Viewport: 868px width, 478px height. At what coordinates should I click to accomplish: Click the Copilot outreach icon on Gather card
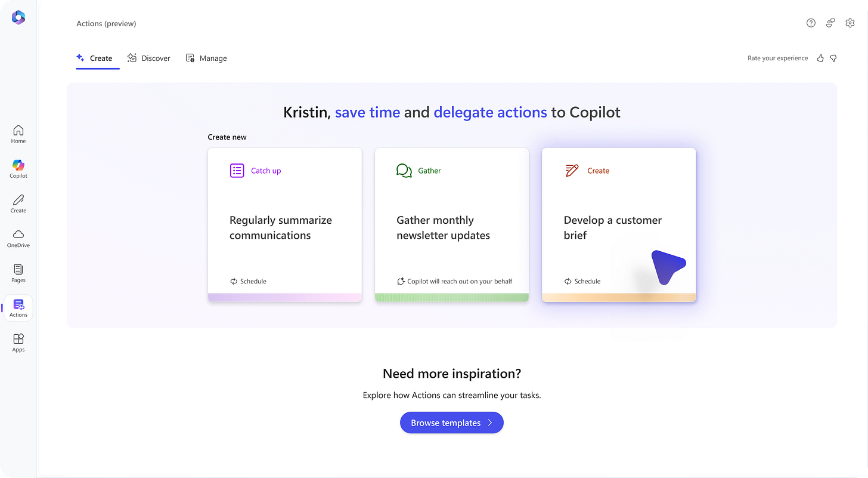click(x=401, y=281)
